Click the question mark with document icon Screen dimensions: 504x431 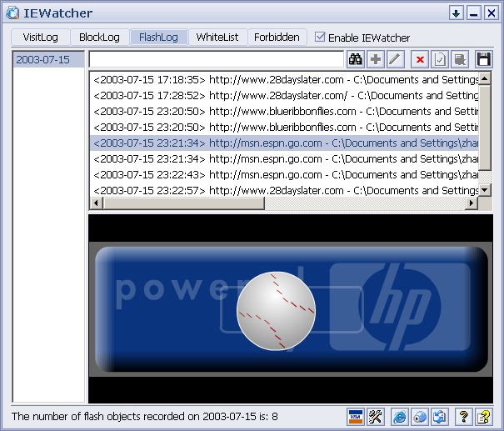(484, 417)
